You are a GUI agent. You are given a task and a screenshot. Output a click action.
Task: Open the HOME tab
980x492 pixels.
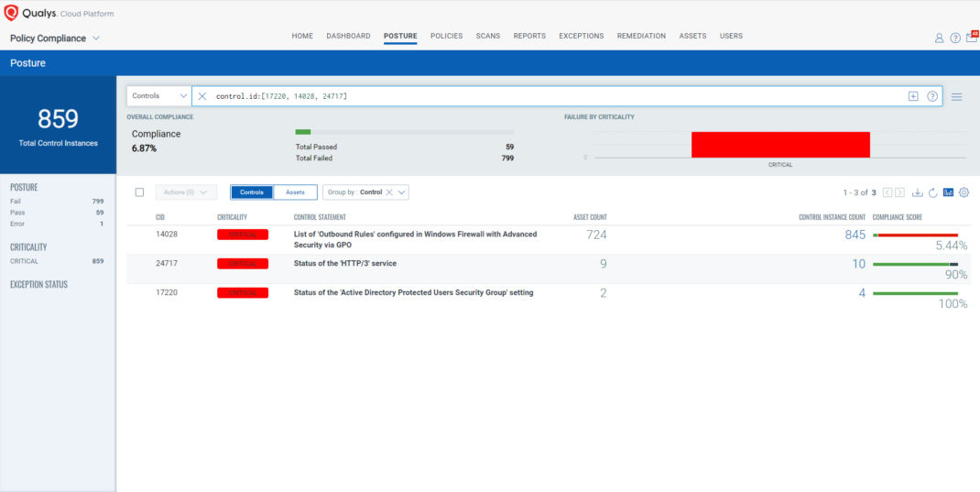pyautogui.click(x=302, y=37)
